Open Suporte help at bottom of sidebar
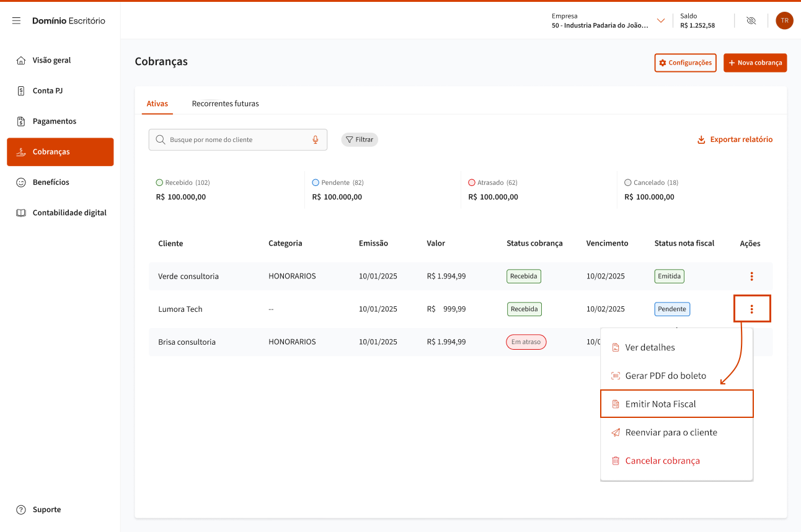Image resolution: width=801 pixels, height=532 pixels. pyautogui.click(x=46, y=510)
